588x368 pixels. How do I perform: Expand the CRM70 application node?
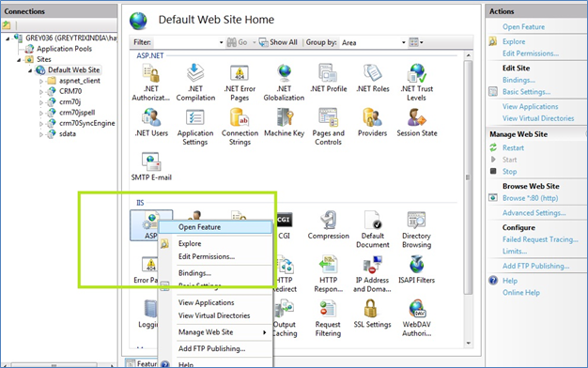(x=41, y=91)
